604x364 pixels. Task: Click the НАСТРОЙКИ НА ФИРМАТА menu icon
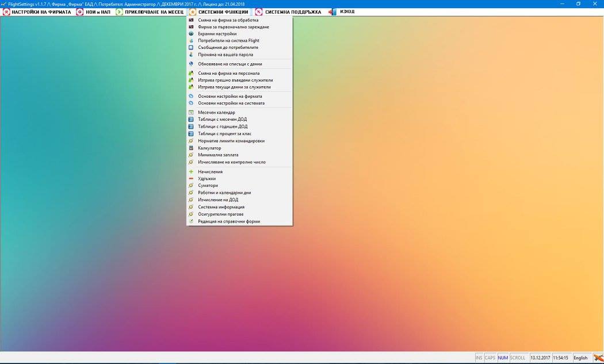pos(6,12)
